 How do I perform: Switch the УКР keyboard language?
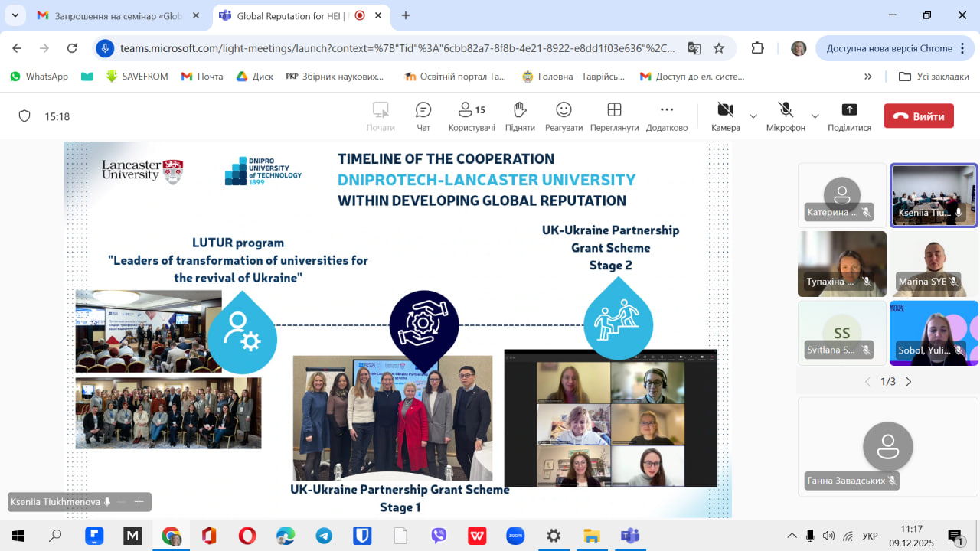pyautogui.click(x=870, y=536)
